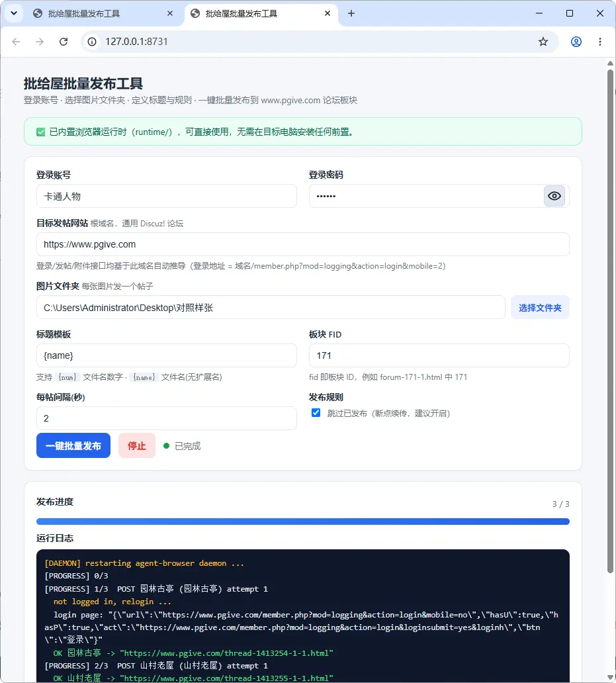Screen dimensions: 616x683
Task: Click the scrollbar up arrow
Action: (x=610, y=64)
